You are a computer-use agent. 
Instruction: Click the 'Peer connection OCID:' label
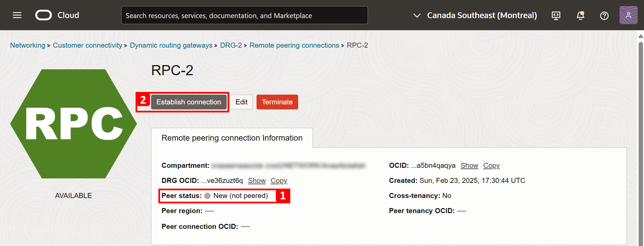click(200, 227)
